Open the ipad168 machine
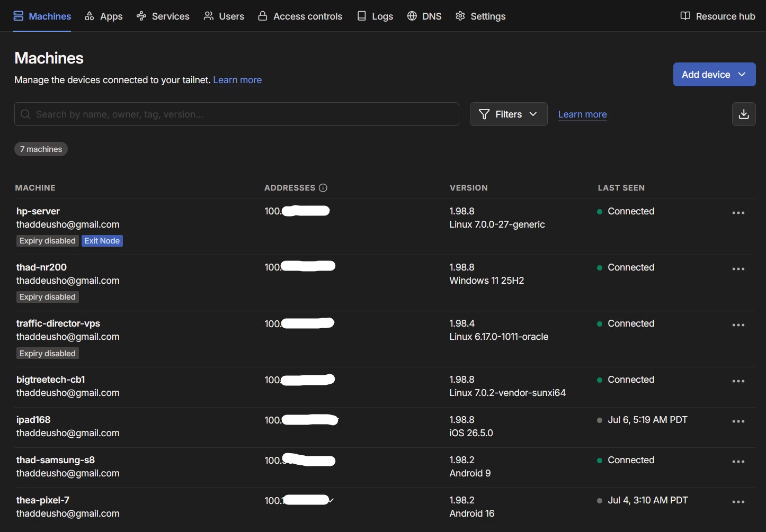This screenshot has width=766, height=532. [33, 420]
